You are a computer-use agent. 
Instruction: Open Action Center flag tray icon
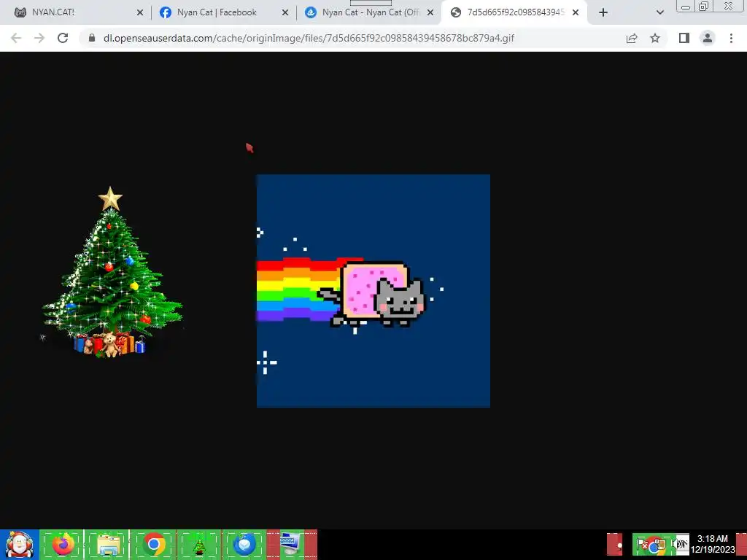tap(642, 544)
